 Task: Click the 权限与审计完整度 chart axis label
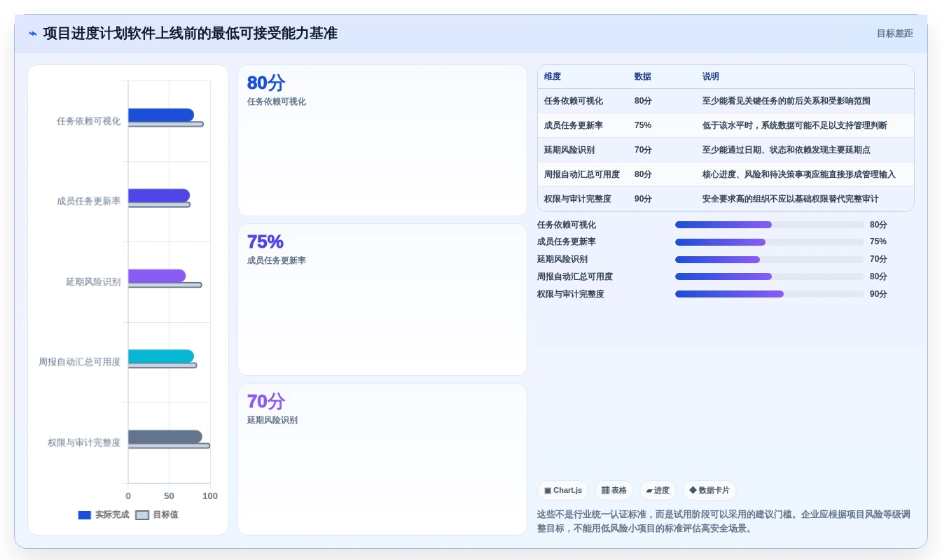[84, 442]
